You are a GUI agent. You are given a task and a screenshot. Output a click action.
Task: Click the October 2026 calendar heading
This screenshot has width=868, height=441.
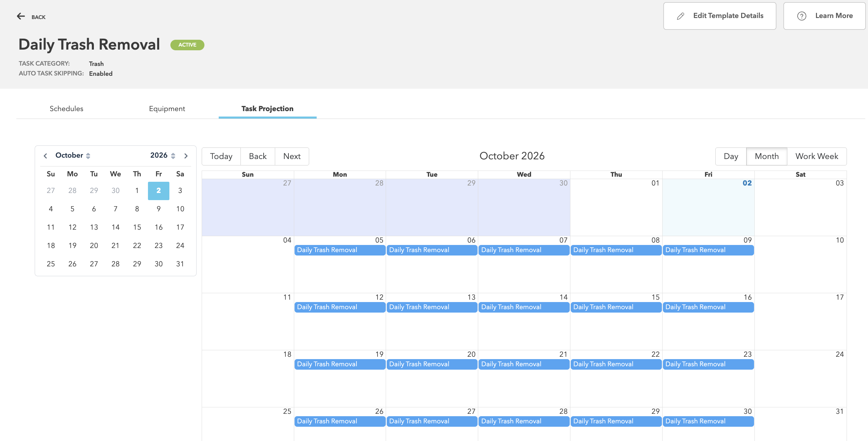point(512,156)
